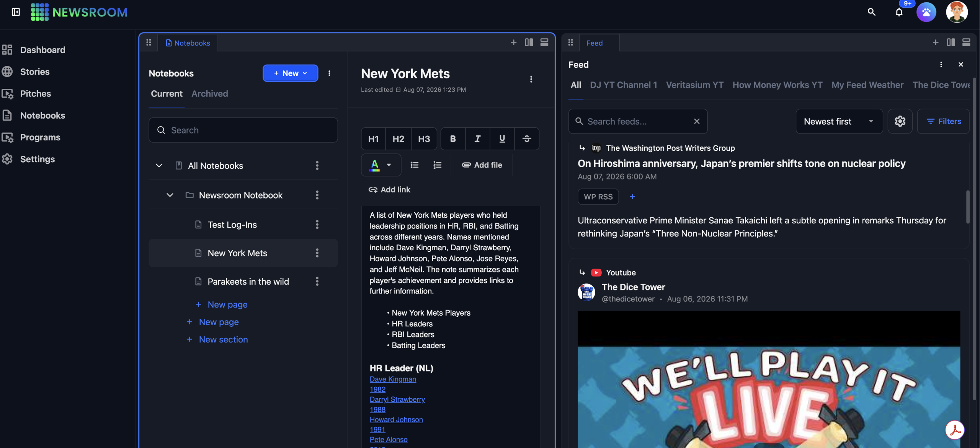Open New York Mets page options menu
Image resolution: width=980 pixels, height=448 pixels.
tap(317, 253)
